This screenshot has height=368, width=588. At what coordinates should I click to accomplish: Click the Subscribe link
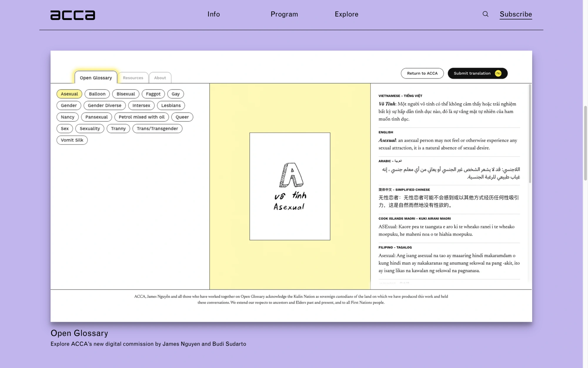coord(516,14)
